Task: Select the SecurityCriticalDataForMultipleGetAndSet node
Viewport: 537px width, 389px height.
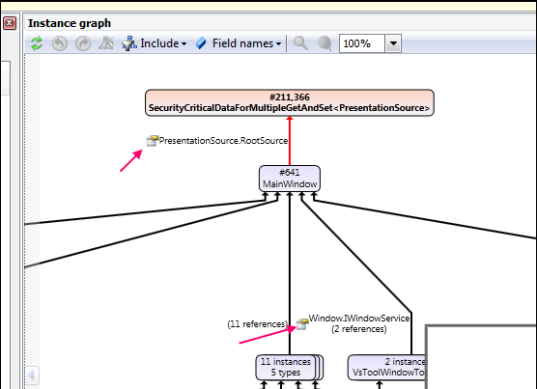Action: coord(290,103)
